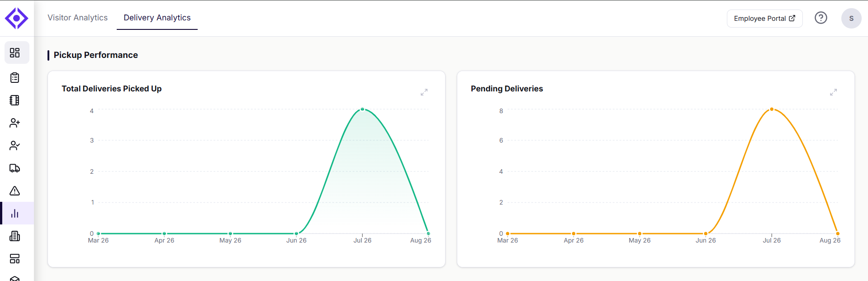The height and width of the screenshot is (281, 868).
Task: Click the Jul 26 peak point on green chart
Action: coord(362,109)
